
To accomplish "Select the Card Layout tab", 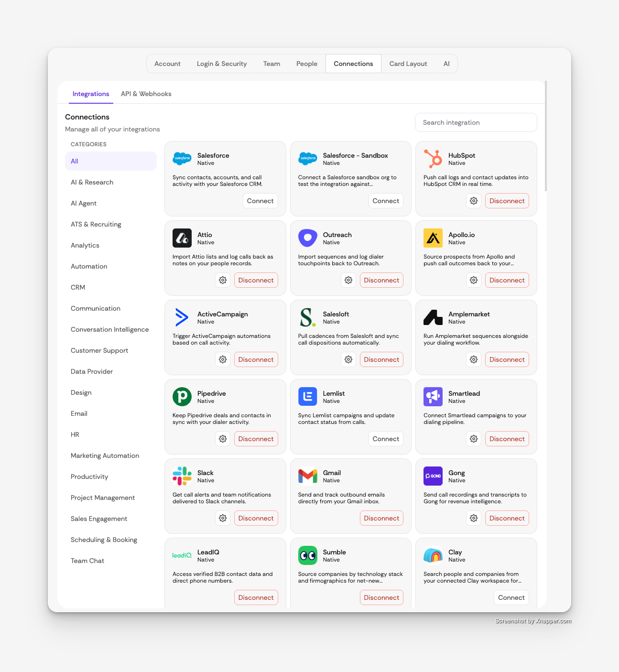I will coord(408,64).
